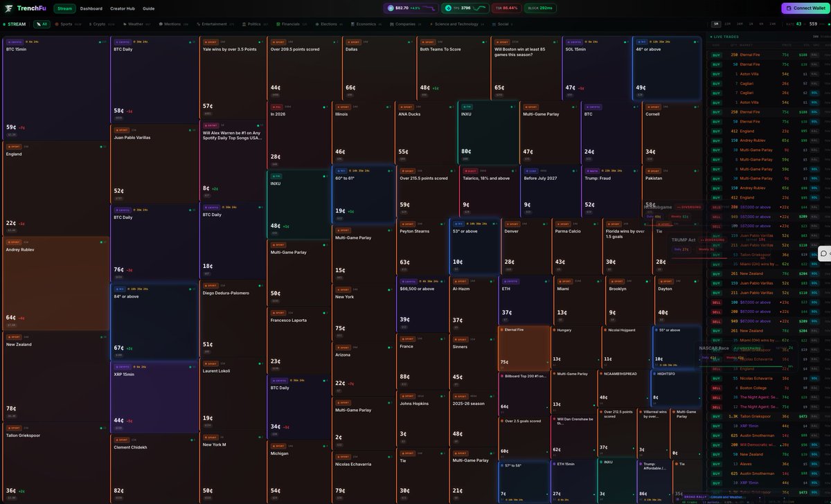Open Creator Hub
The image size is (831, 504).
[123, 8]
